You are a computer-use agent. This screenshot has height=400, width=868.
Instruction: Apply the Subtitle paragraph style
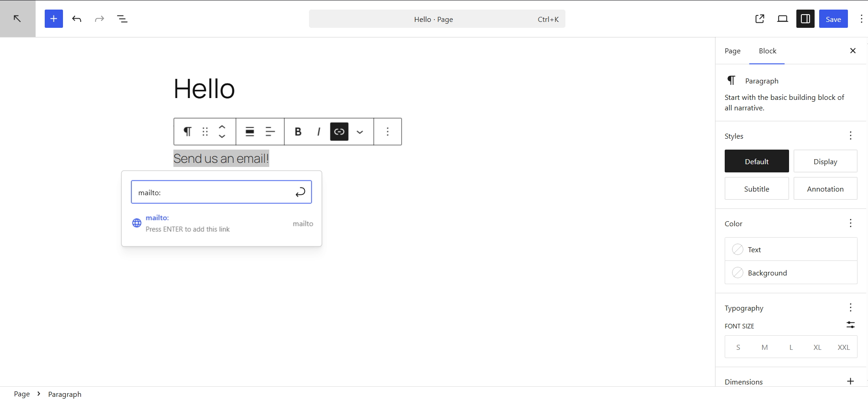pos(757,188)
